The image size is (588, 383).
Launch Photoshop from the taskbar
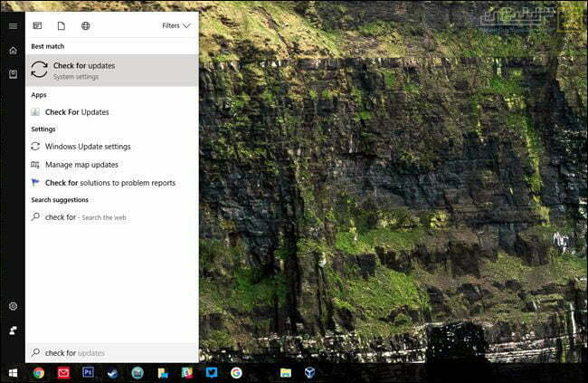coord(88,372)
